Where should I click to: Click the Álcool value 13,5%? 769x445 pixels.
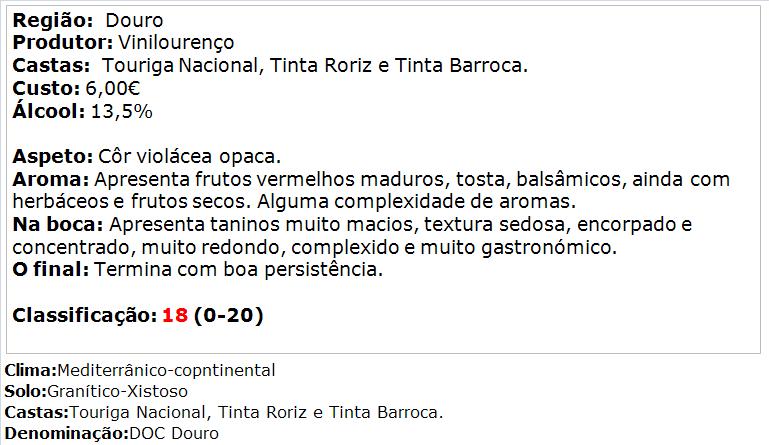pyautogui.click(x=122, y=111)
